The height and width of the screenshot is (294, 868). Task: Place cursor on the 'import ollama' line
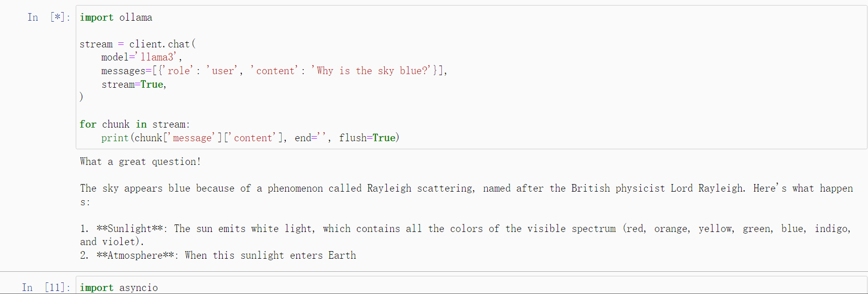[x=116, y=17]
